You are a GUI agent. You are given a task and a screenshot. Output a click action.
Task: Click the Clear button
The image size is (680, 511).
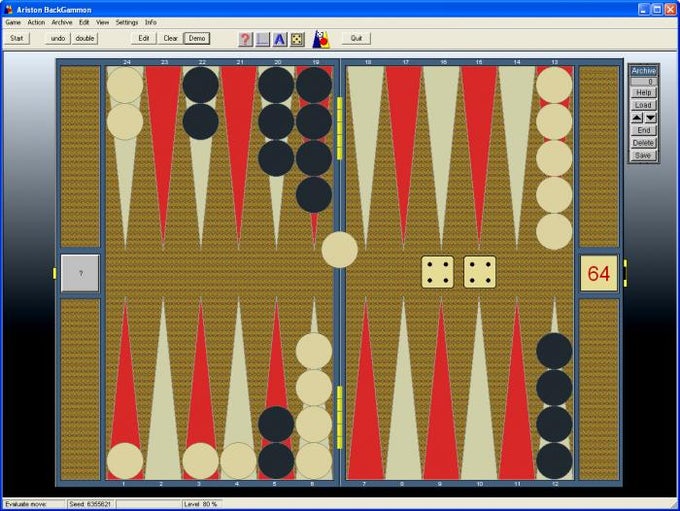click(x=170, y=38)
